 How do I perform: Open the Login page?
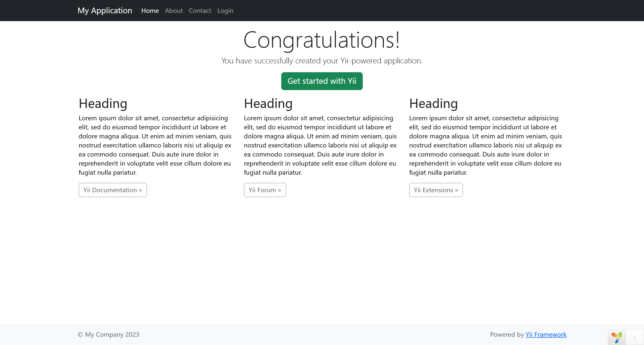click(x=225, y=11)
